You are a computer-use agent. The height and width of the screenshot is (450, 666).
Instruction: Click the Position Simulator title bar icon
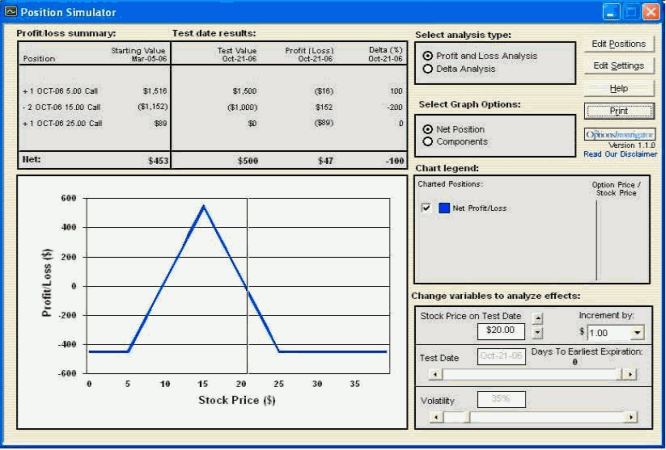11,12
